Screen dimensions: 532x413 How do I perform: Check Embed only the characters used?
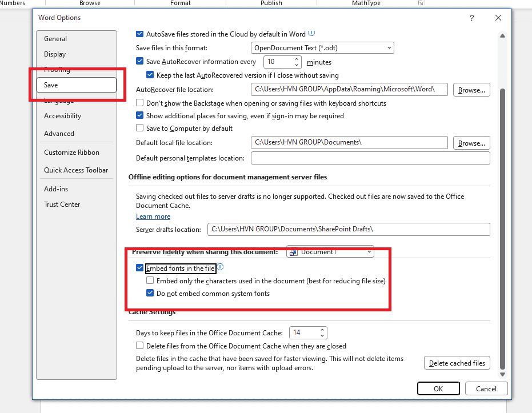coord(150,280)
